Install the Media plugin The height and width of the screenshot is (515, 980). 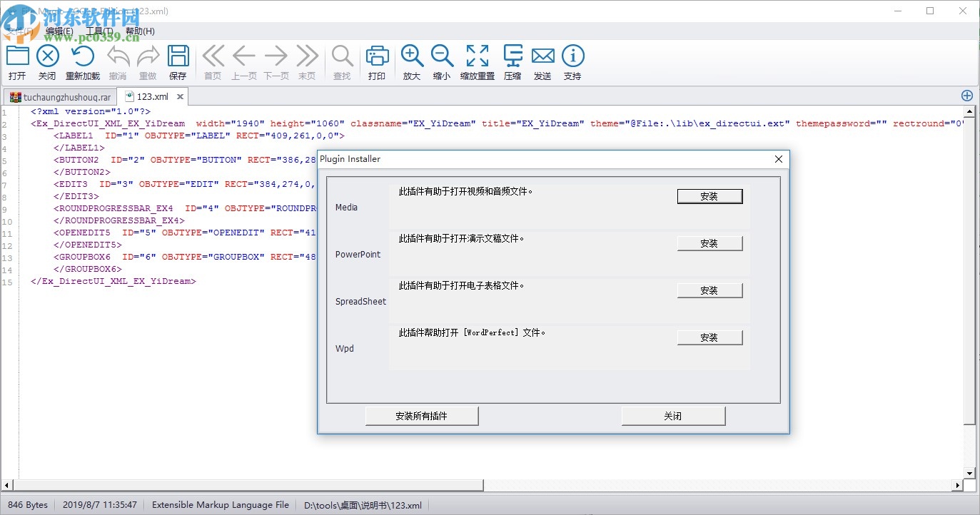click(709, 195)
